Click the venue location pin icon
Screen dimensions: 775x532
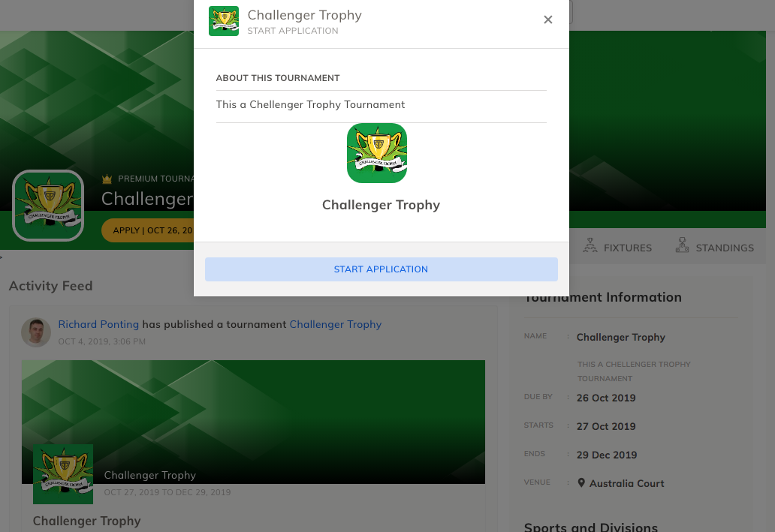[x=581, y=483]
